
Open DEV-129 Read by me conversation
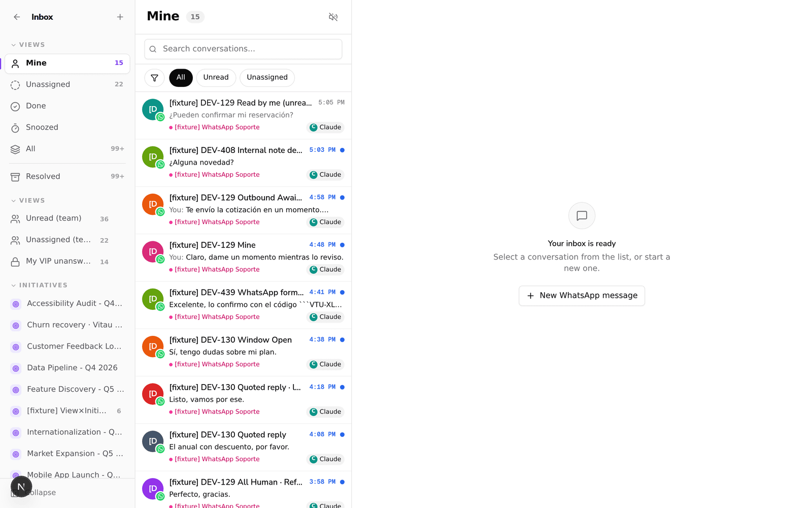click(243, 115)
